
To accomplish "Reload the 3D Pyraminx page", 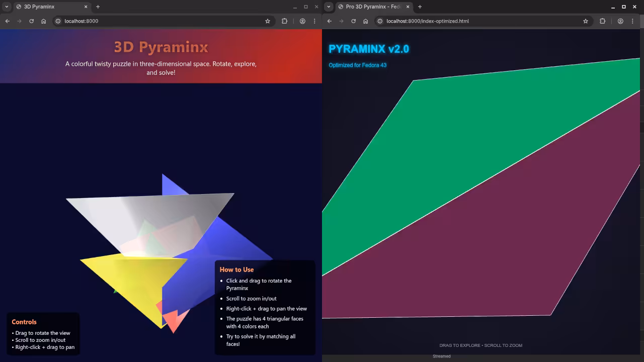I will tap(31, 21).
